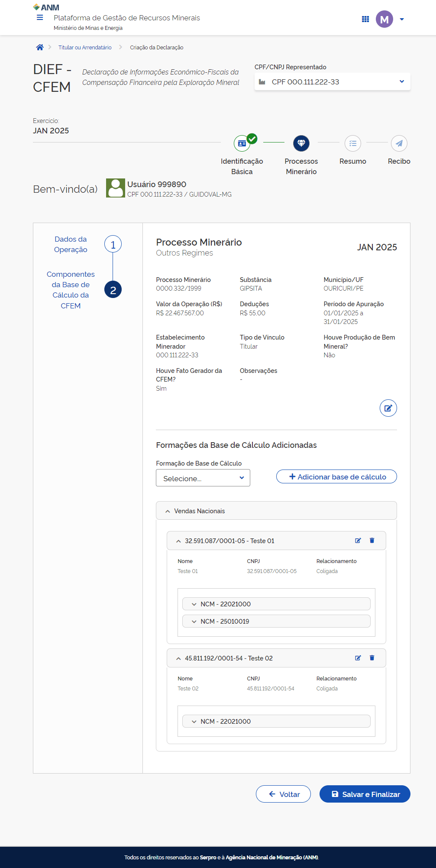The image size is (436, 868).
Task: Click Adicionar base de cálculo button
Action: [336, 476]
